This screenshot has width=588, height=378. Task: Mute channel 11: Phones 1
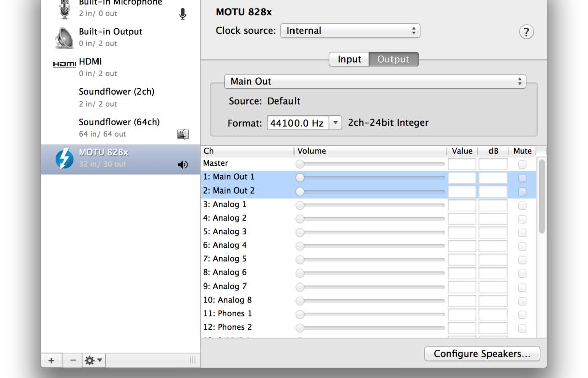522,315
